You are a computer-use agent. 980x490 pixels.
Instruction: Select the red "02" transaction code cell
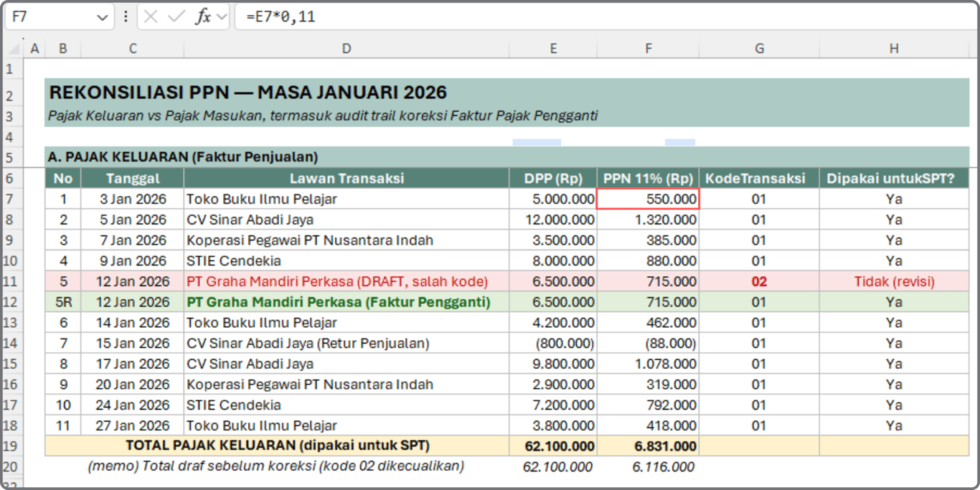point(759,281)
